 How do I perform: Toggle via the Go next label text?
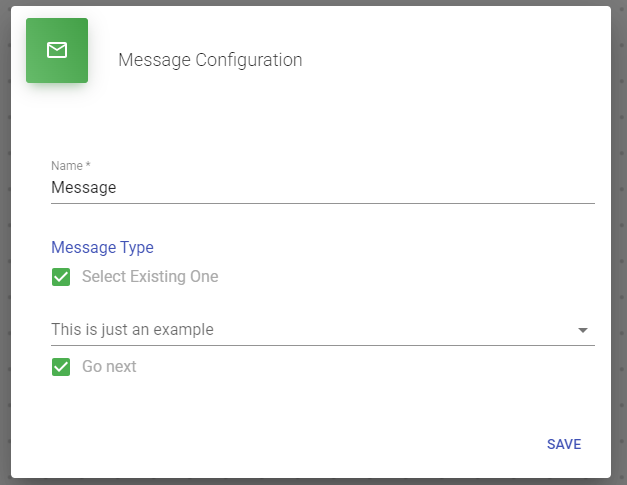point(109,367)
